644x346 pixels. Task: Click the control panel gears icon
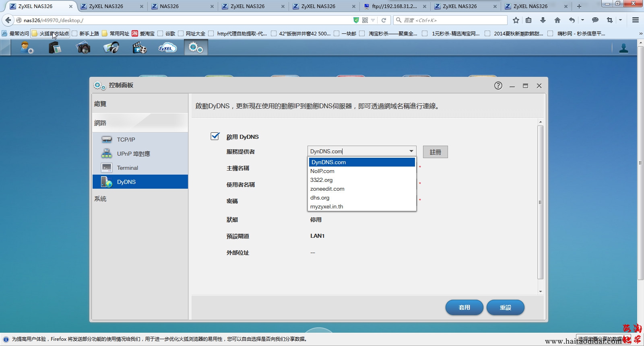196,48
